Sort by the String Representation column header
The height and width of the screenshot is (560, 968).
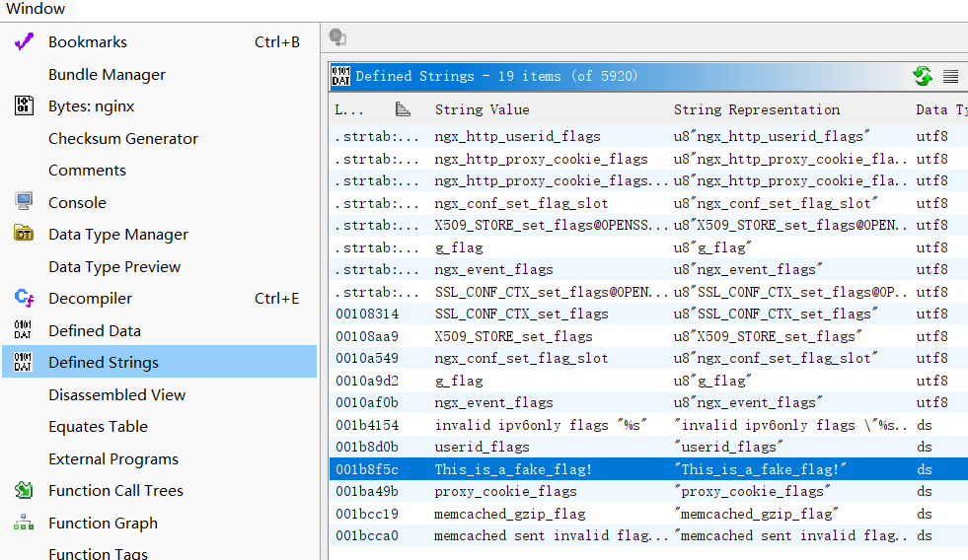coord(756,109)
